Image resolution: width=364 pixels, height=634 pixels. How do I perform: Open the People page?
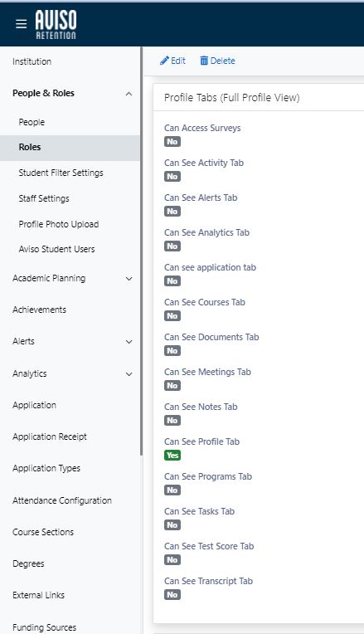tap(32, 122)
